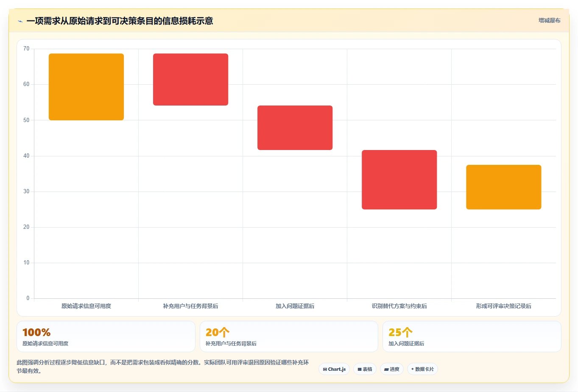Click the chart title 一项需求从原始请求到可决策条目的信息损耗示意
This screenshot has height=392, width=578.
click(x=120, y=21)
